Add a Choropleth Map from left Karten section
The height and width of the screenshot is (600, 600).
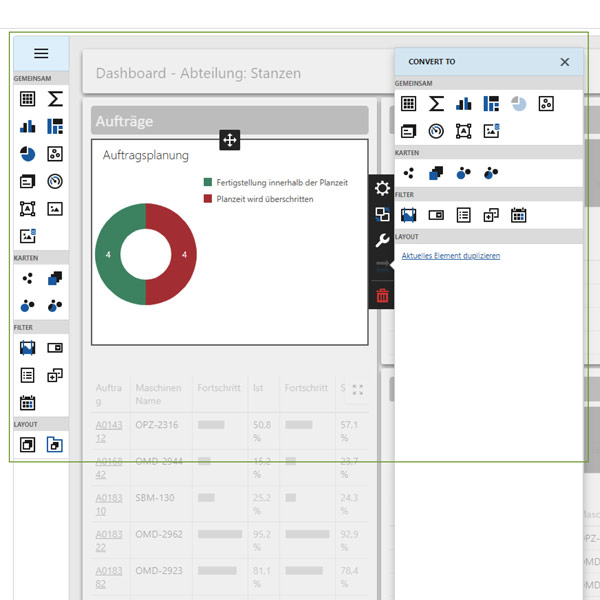tap(55, 278)
